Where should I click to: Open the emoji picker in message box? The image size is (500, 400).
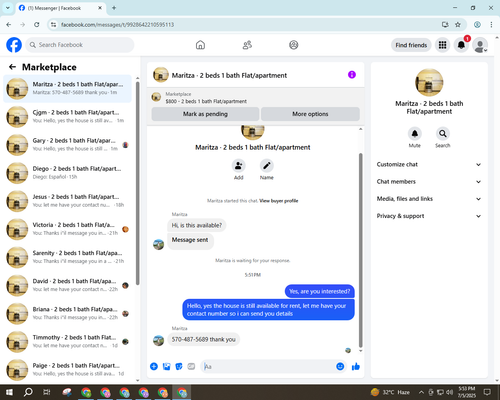340,367
